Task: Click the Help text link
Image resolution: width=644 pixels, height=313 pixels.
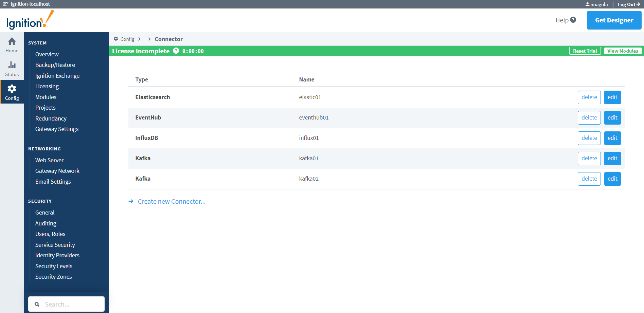Action: pos(562,20)
